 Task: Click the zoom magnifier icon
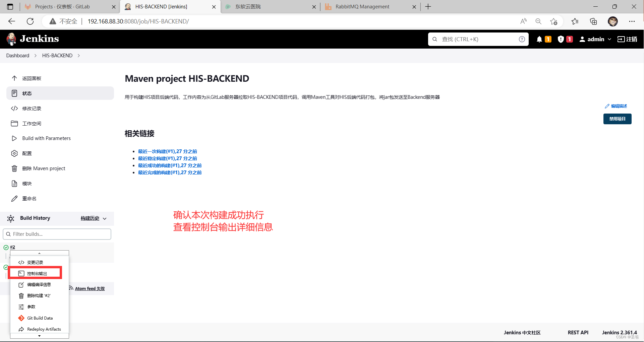(538, 21)
